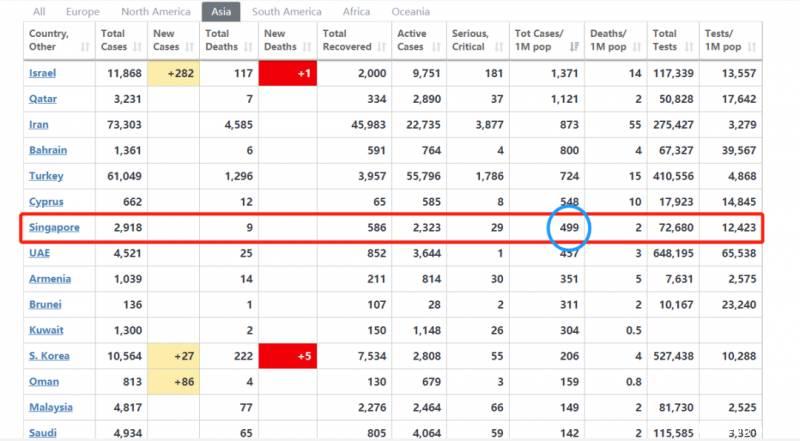800x441 pixels.
Task: Open the Oceania tab
Action: (408, 12)
